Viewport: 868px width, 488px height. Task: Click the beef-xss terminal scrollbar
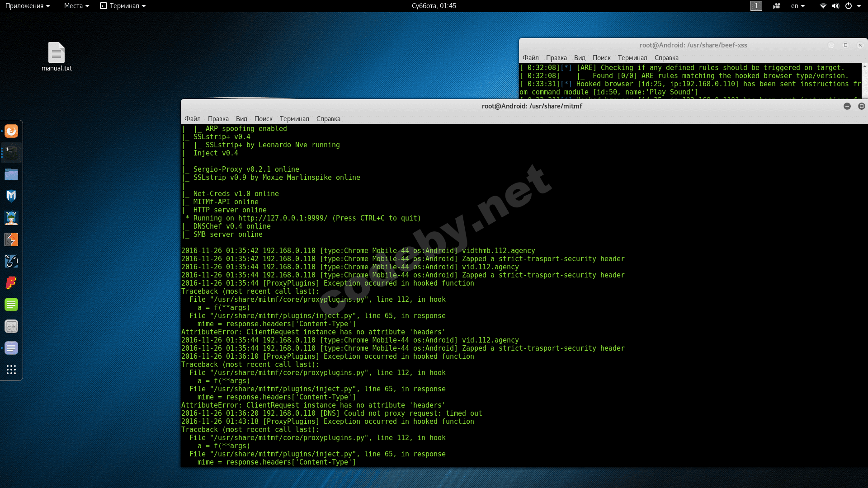coord(864,81)
